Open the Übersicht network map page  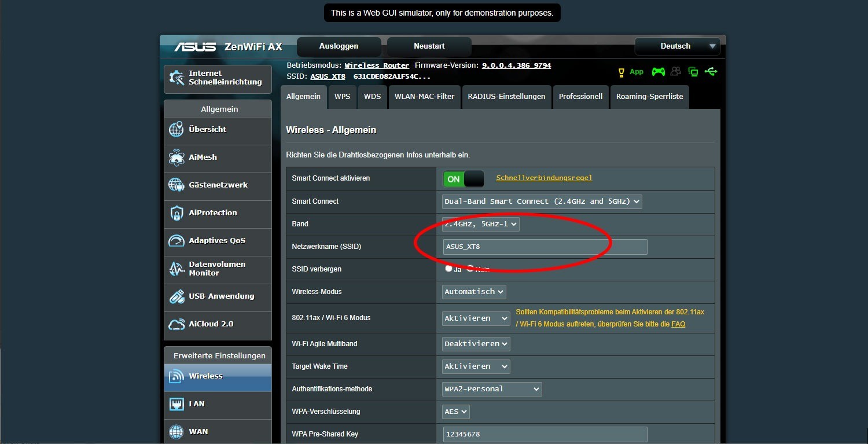[x=218, y=130]
